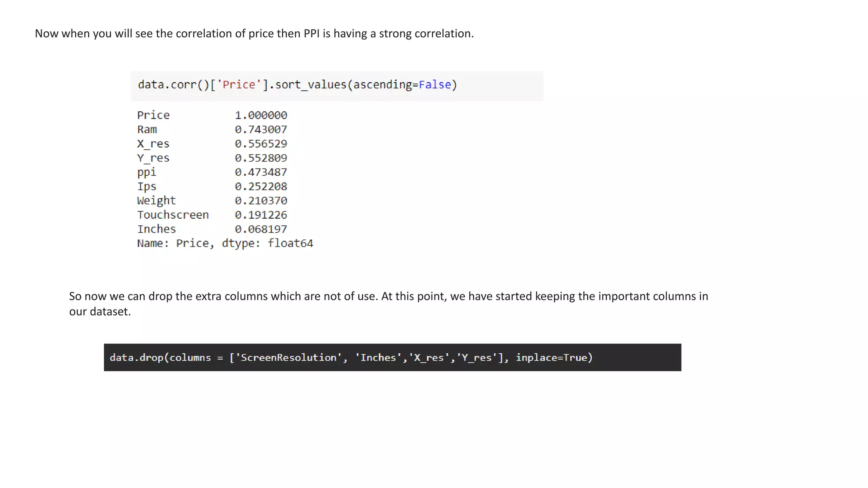Click the data.drop columns code block
Image resolution: width=868 pixels, height=488 pixels.
click(392, 358)
